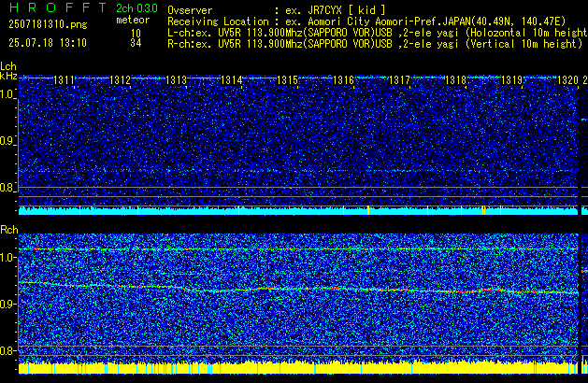Select the 1317 time marker
Image resolution: width=588 pixels, height=383 pixels.
[399, 80]
